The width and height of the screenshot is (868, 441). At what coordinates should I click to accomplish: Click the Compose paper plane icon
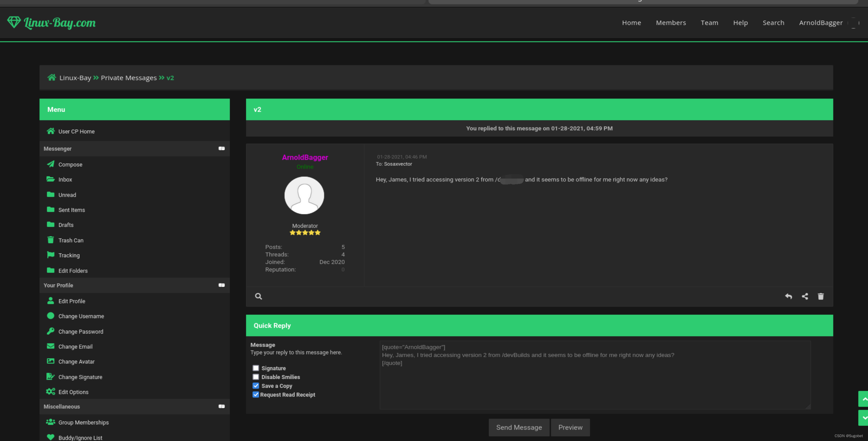click(51, 164)
